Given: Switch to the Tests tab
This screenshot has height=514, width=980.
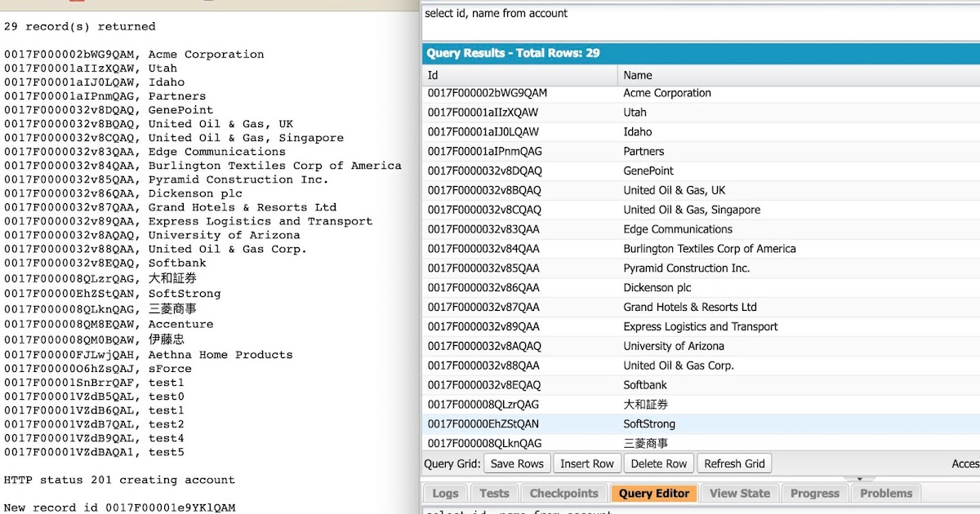Looking at the screenshot, I should (x=494, y=493).
